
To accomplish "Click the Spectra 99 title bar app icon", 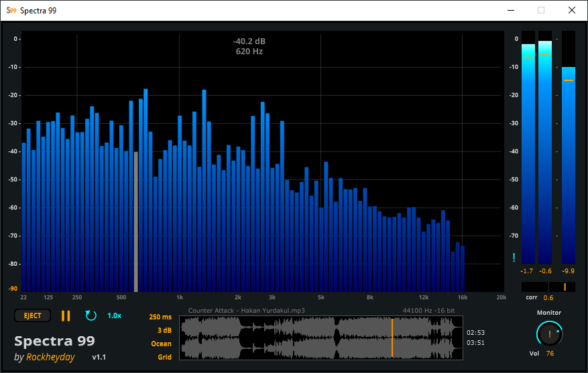I will [11, 10].
